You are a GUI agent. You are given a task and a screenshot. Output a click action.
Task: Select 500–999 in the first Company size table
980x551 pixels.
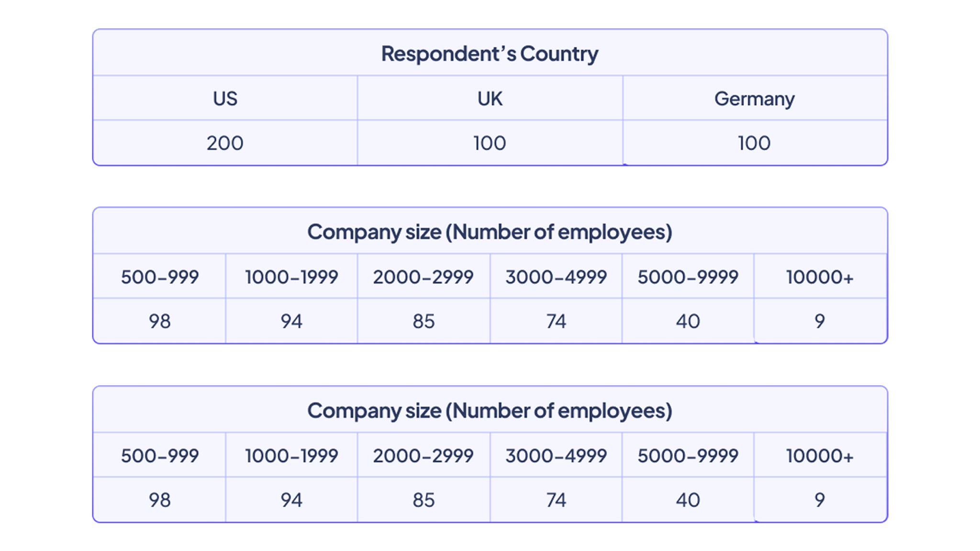tap(160, 277)
